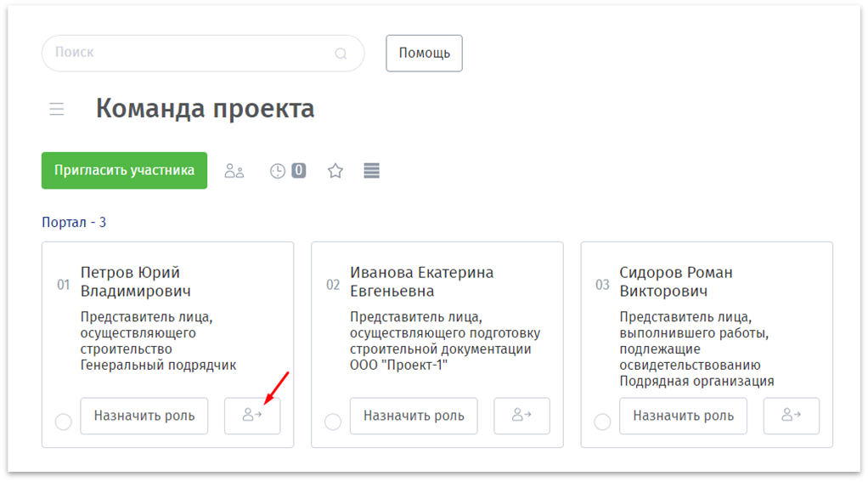Click transfer user icon for Сидоров Роман
The image size is (868, 482).
[x=791, y=416]
